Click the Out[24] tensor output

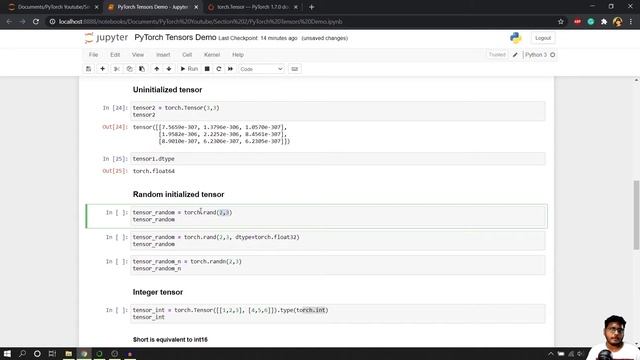211,134
